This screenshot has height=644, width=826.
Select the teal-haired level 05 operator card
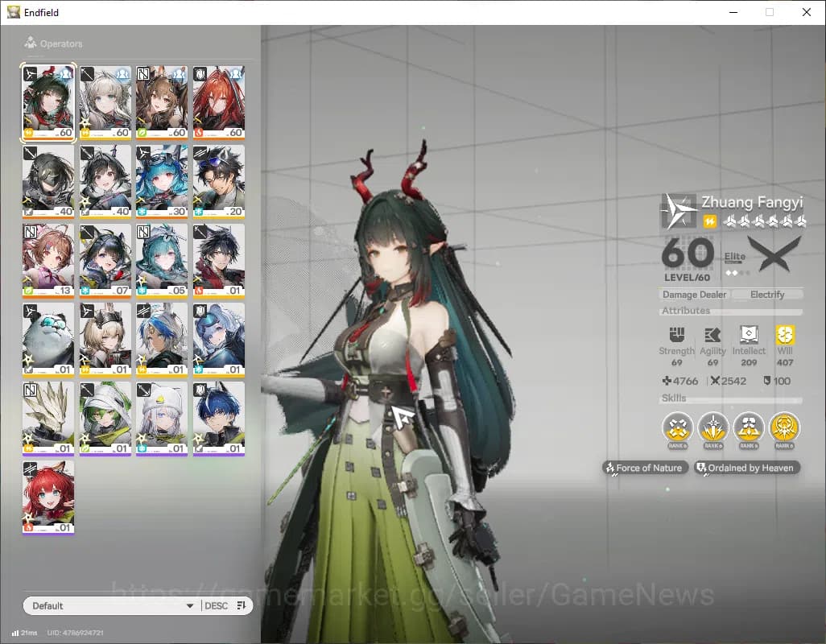162,261
